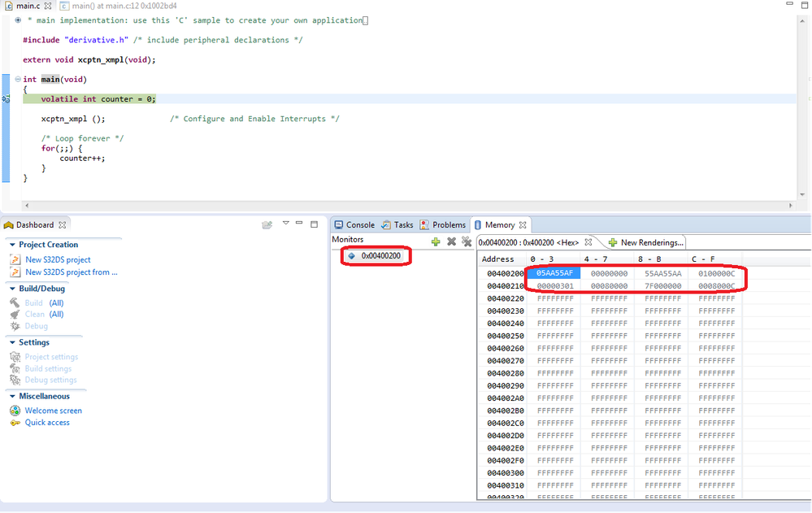Image resolution: width=812 pixels, height=513 pixels.
Task: Maximize the Dashboard view
Action: coord(314,224)
